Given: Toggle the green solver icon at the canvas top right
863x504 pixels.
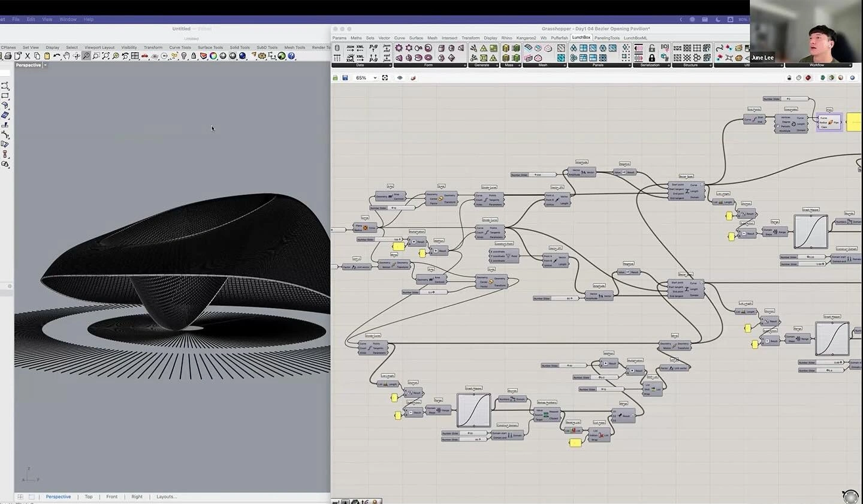Looking at the screenshot, I should tap(822, 77).
